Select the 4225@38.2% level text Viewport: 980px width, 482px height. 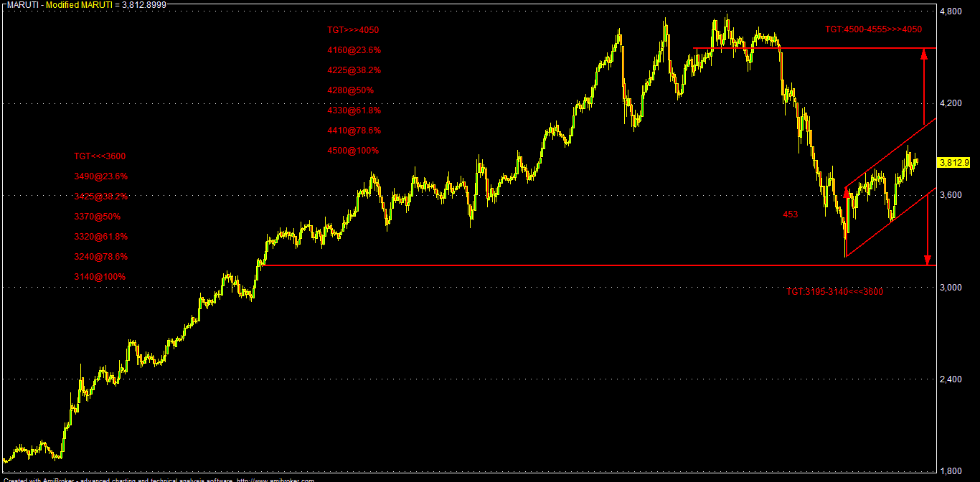354,70
